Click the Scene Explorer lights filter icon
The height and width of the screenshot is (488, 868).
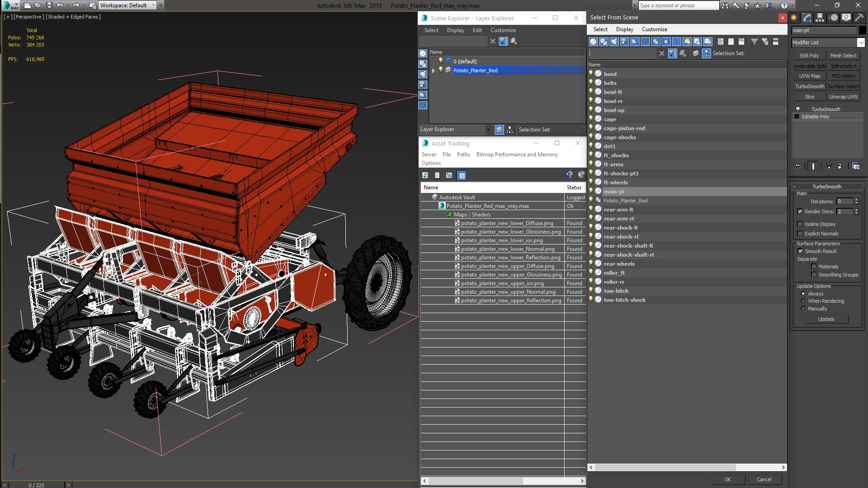click(423, 74)
